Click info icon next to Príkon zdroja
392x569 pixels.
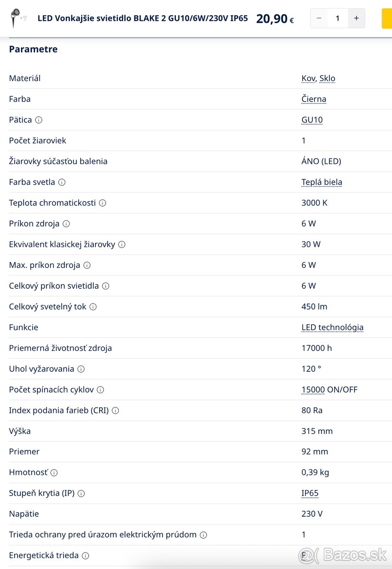click(66, 224)
